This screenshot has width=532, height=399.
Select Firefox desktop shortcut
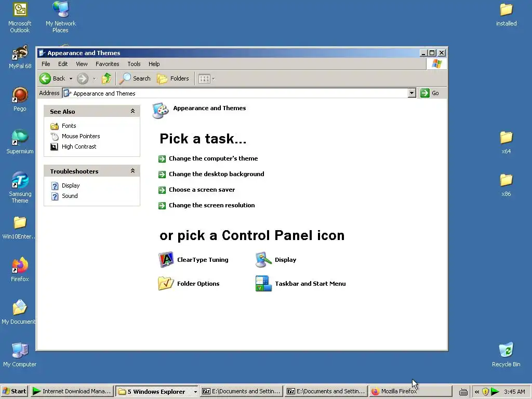pos(20,270)
